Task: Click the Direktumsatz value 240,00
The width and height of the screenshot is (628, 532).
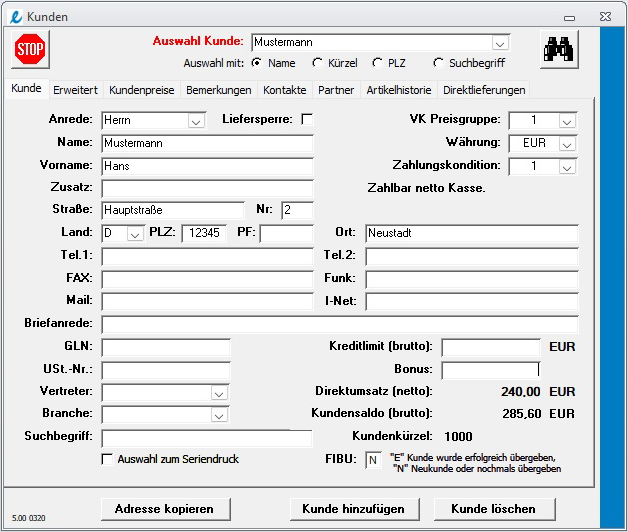Action: [521, 392]
